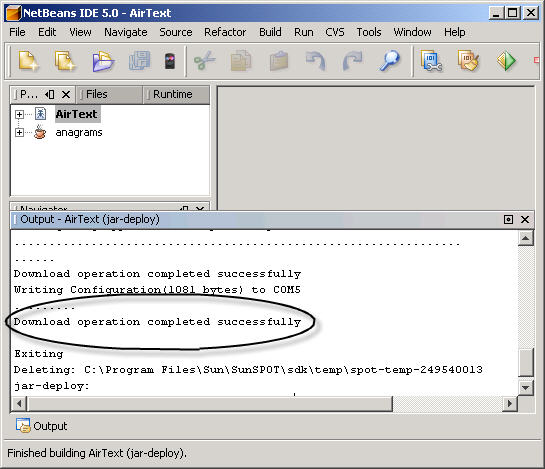Open the Refactor menu
Viewport: 545px width, 469px height.
point(225,32)
